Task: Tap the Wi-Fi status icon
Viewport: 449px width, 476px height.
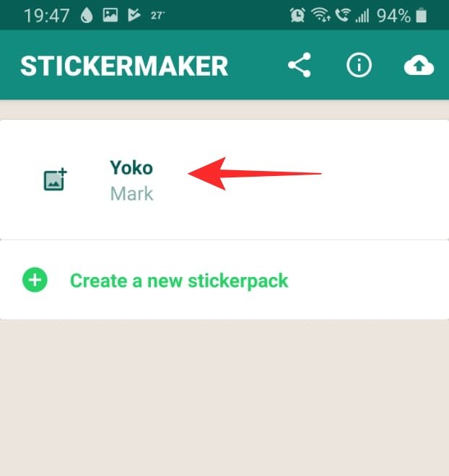Action: (321, 15)
